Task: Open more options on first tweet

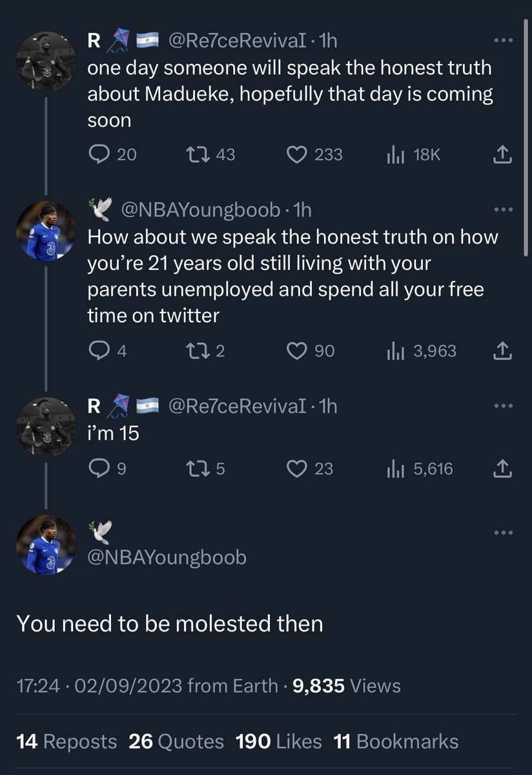Action: pyautogui.click(x=502, y=41)
